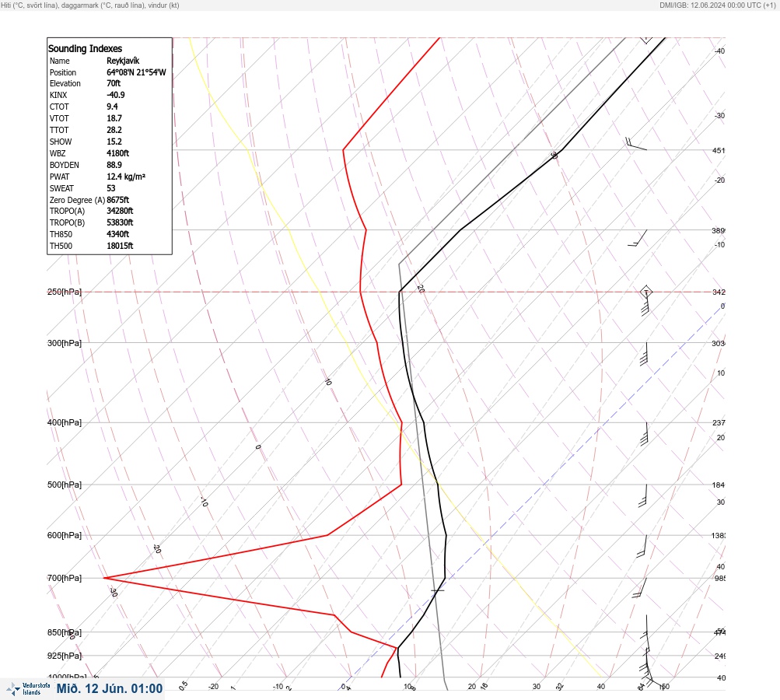Click the SHOW value 15.2
Image resolution: width=780 pixels, height=700 pixels.
click(114, 142)
